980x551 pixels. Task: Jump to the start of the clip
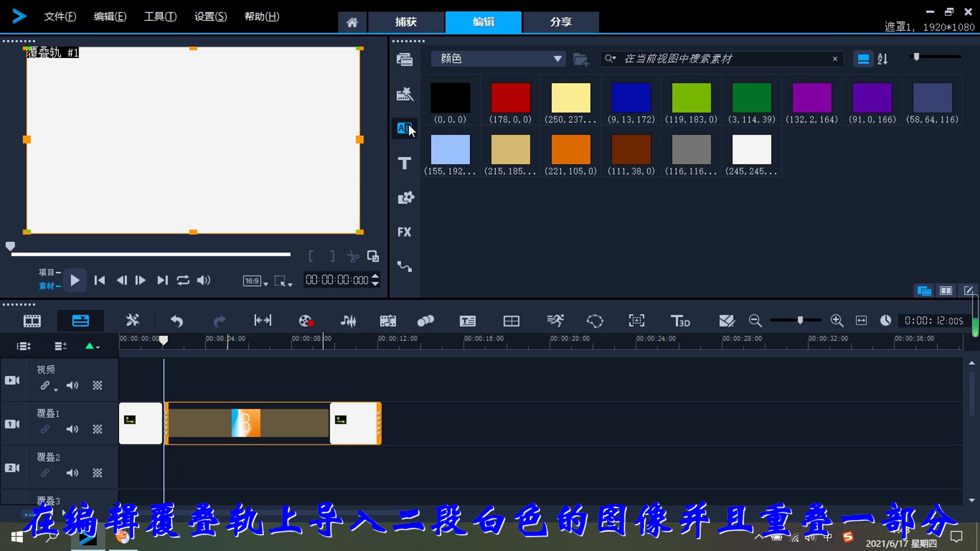(x=100, y=280)
